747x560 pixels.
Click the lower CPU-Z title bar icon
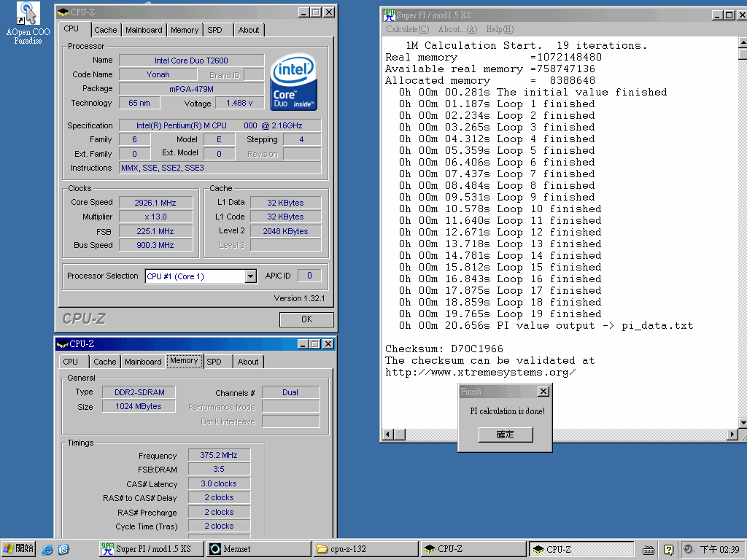pos(63,344)
